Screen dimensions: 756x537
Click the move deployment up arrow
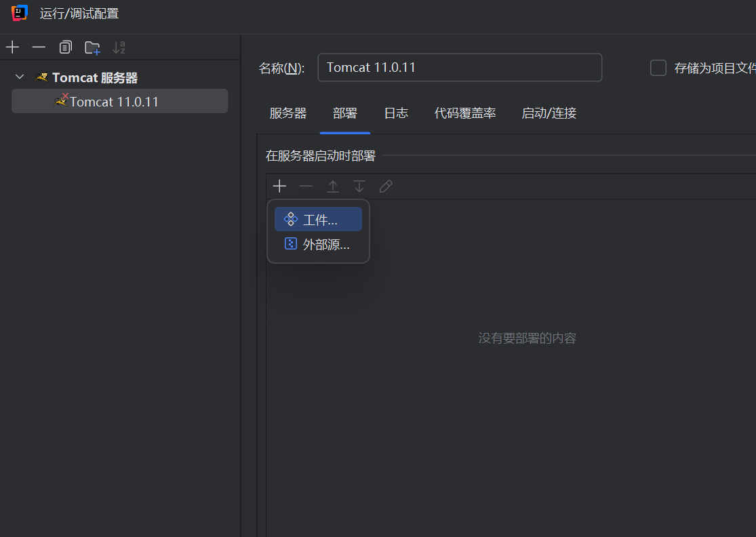[x=333, y=186]
